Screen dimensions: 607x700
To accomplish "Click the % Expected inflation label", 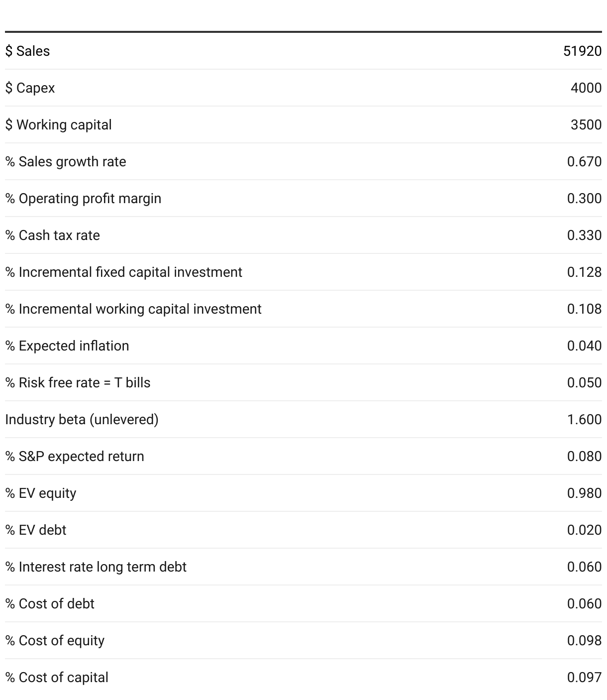I will pos(67,346).
